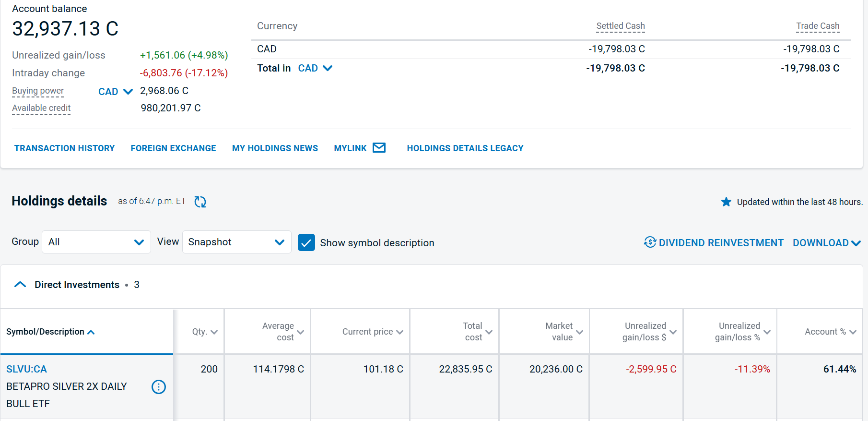Open the Buying power CAD currency dropdown

[116, 92]
